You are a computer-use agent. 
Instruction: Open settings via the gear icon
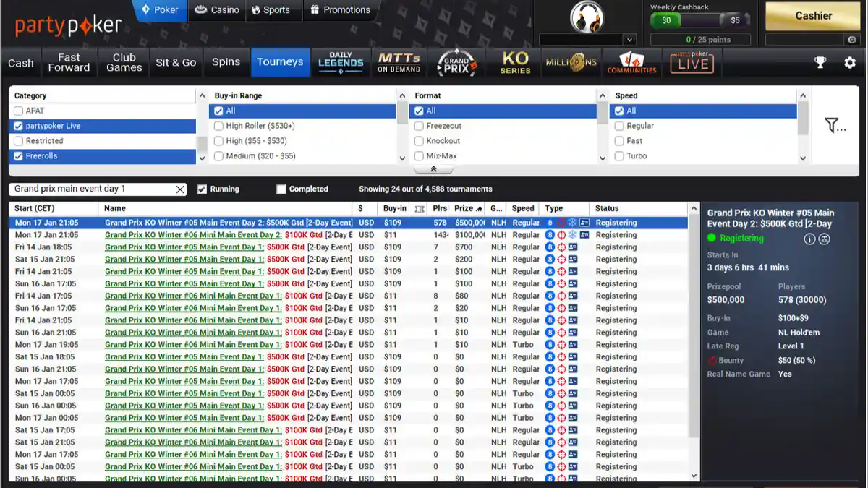coord(850,63)
